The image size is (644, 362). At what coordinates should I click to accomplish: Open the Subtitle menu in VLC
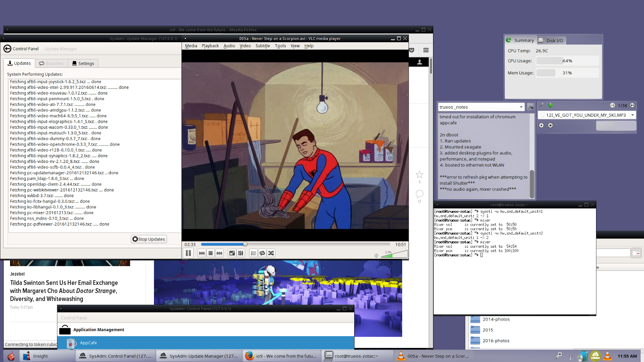click(x=262, y=46)
